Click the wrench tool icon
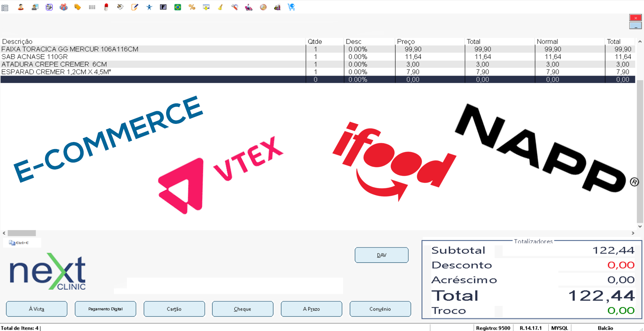The height and width of the screenshot is (331, 644). point(235,7)
